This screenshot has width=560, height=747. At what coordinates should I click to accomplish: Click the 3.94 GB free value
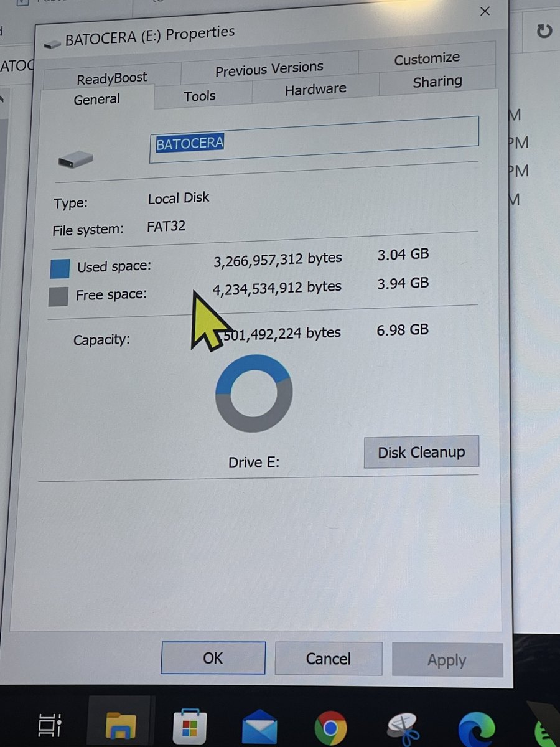[403, 283]
